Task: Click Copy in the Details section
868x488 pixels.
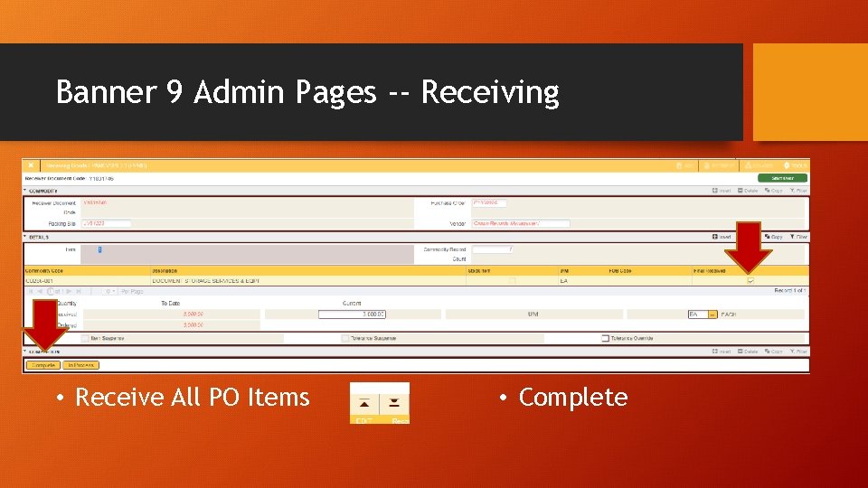Action: pos(773,237)
